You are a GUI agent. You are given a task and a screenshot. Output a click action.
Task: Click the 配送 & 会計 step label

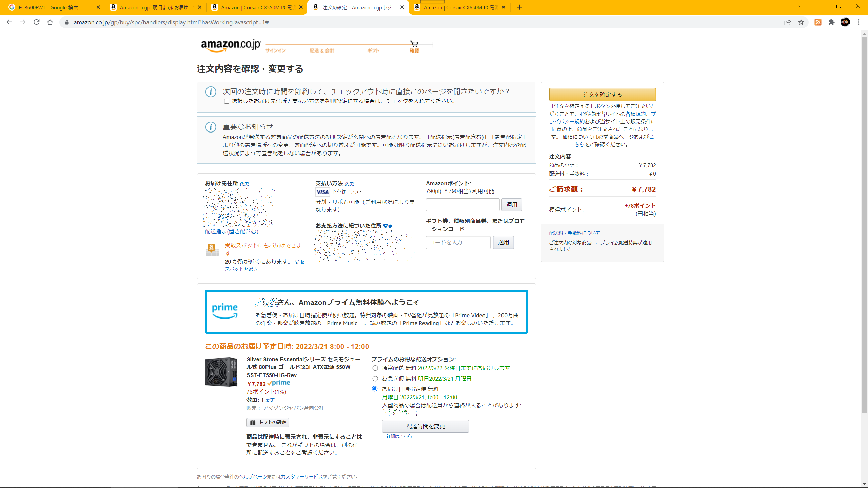click(322, 50)
